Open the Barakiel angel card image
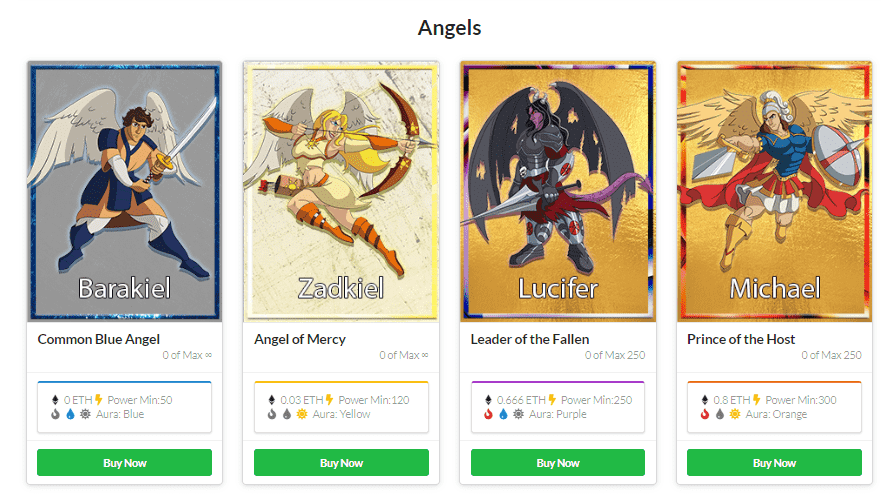The width and height of the screenshot is (889, 497). pos(124,191)
